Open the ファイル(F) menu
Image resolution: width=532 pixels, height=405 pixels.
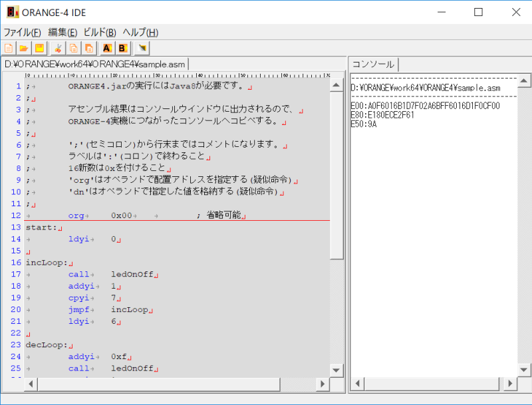23,33
